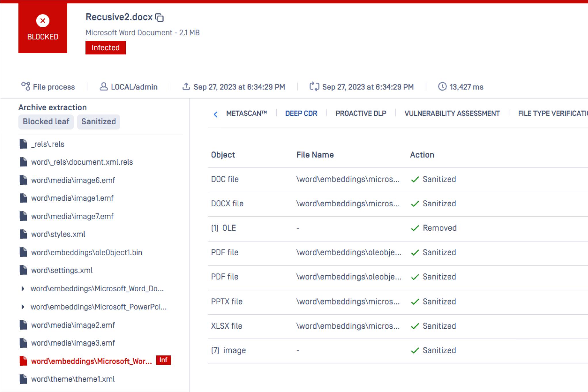Toggle the Sanitized filter chip
The height and width of the screenshot is (392, 588).
coord(98,121)
